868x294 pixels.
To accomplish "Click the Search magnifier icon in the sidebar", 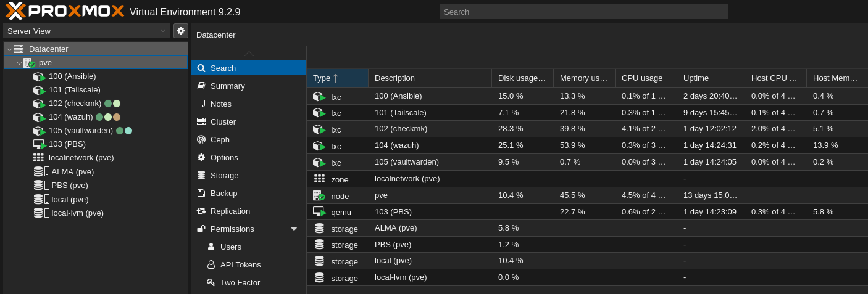I will tap(201, 68).
